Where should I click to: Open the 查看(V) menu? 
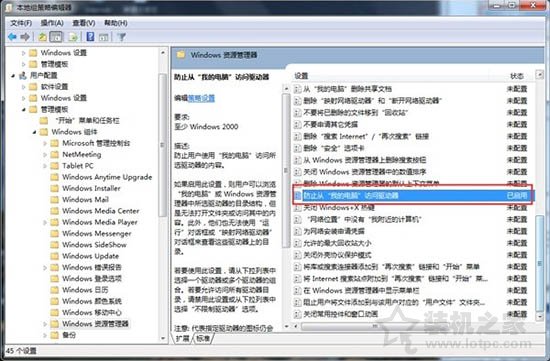click(x=83, y=23)
